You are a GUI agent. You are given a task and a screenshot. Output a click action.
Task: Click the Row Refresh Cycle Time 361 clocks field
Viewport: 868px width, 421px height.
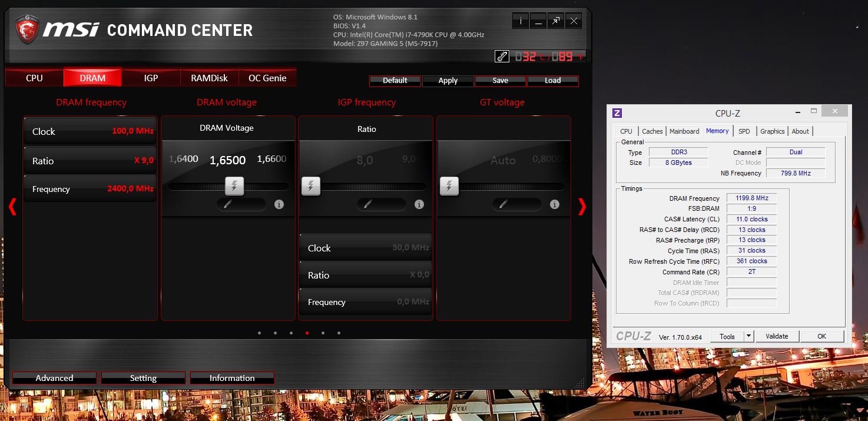click(751, 261)
